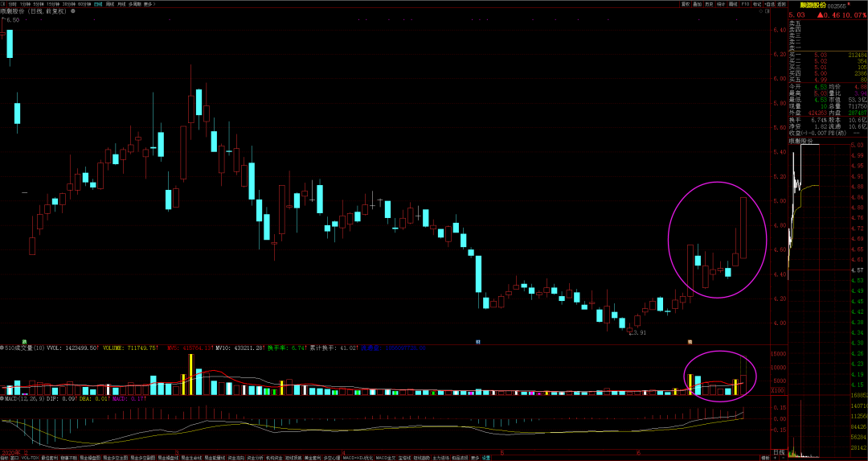
Task: Select the 画线 drawing tool button
Action: 733,4
